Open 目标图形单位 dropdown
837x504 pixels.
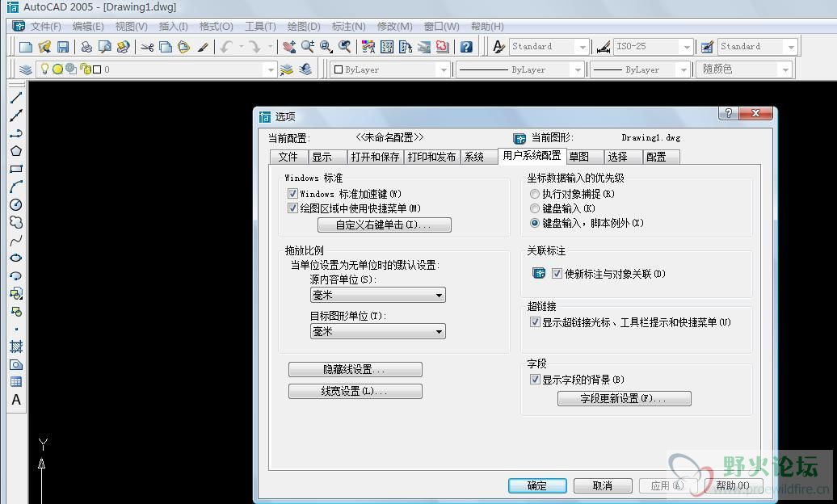click(x=378, y=331)
